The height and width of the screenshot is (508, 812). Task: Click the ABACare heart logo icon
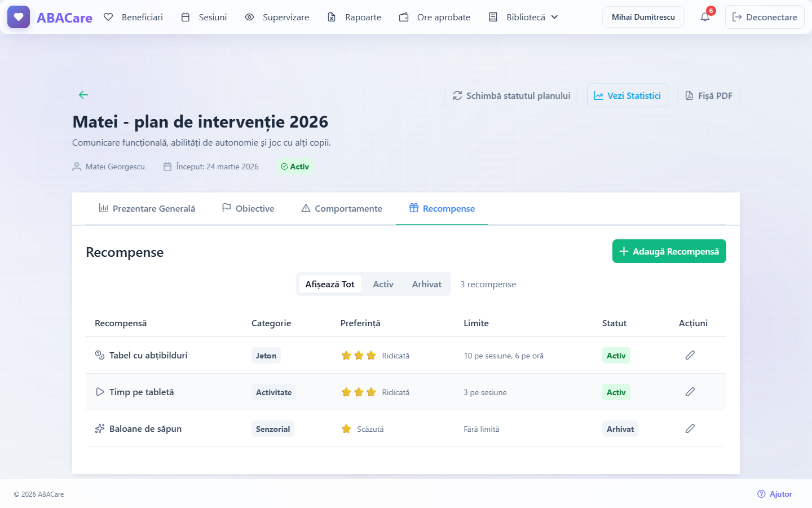pyautogui.click(x=19, y=17)
